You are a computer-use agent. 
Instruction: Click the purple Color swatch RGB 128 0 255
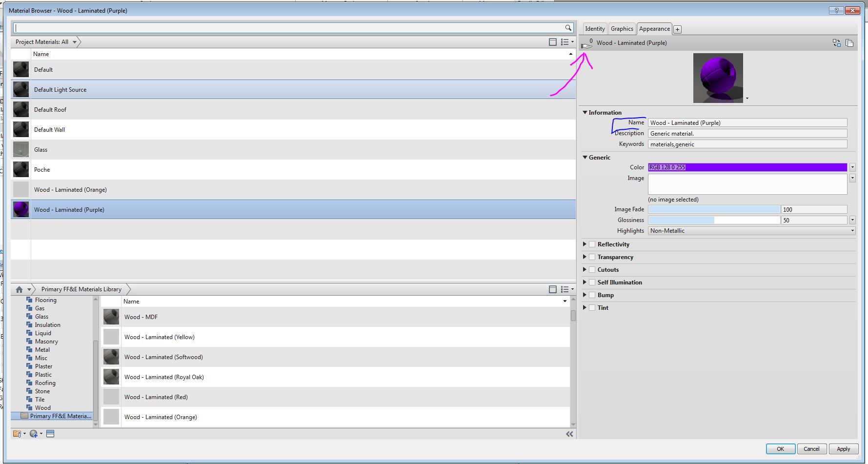(747, 167)
